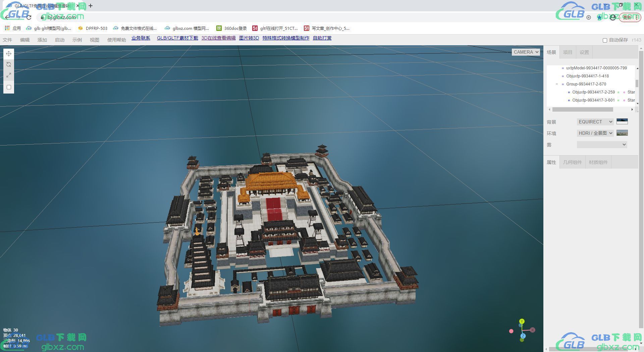Switch to the 项目 tab

click(x=568, y=52)
